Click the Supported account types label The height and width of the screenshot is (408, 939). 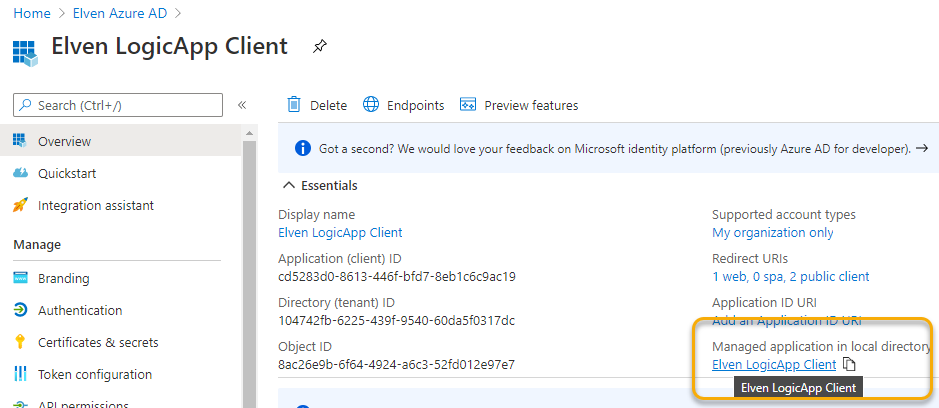click(x=784, y=214)
